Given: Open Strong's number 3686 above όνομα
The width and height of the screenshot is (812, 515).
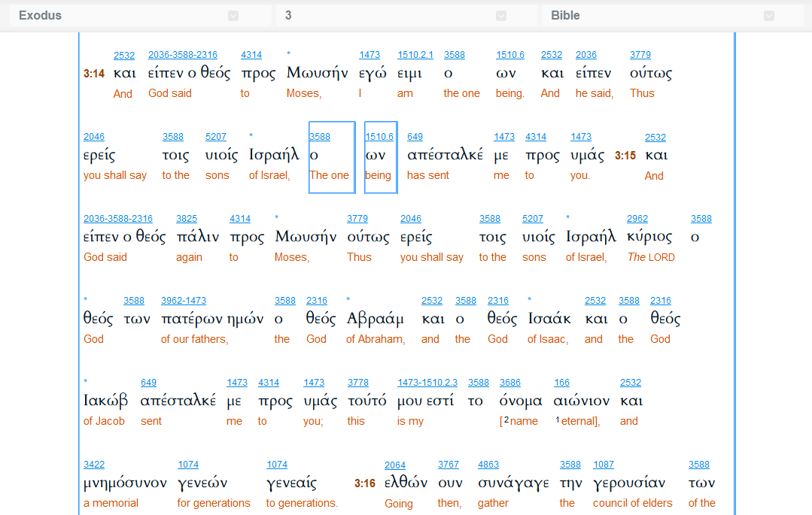Looking at the screenshot, I should 510,383.
